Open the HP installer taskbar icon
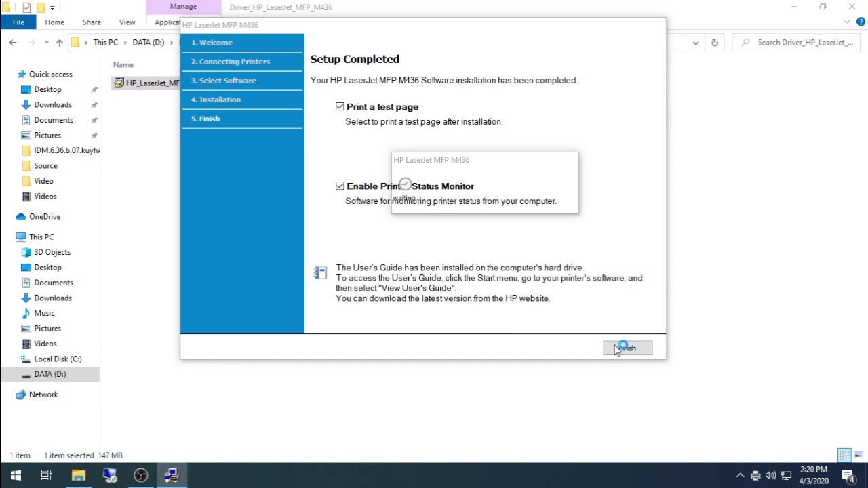Screen dimensions: 868x488 click(x=172, y=475)
